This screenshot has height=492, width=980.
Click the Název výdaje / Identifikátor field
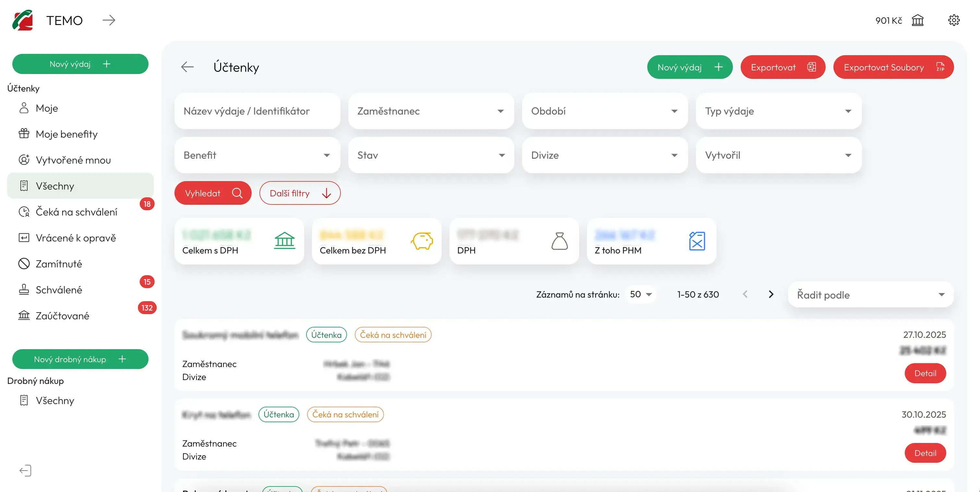[257, 111]
